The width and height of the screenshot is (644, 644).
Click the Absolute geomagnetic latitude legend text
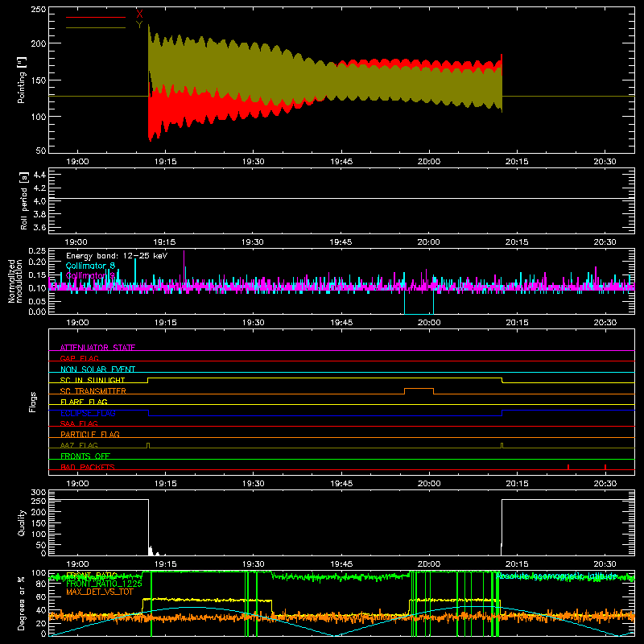pyautogui.click(x=556, y=576)
